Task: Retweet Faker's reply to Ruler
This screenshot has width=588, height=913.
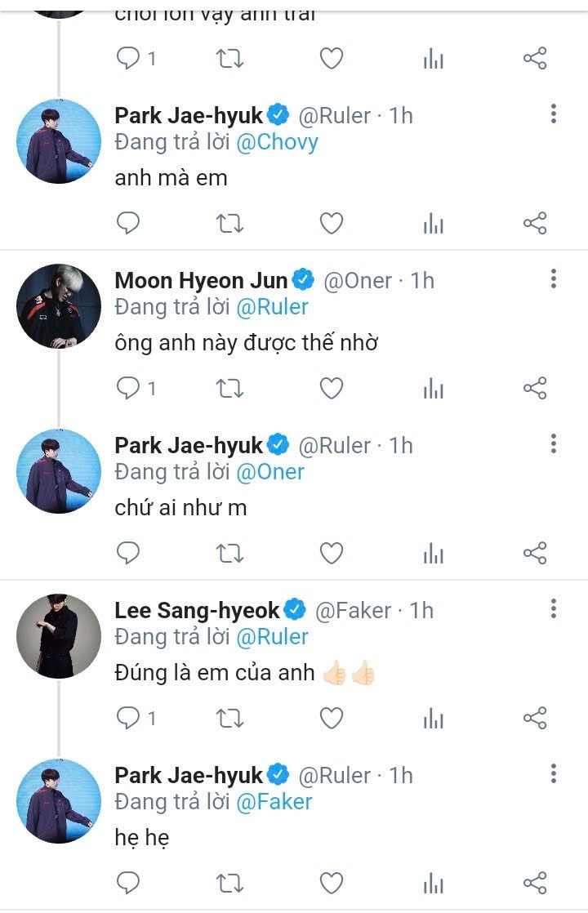Action: [x=229, y=718]
